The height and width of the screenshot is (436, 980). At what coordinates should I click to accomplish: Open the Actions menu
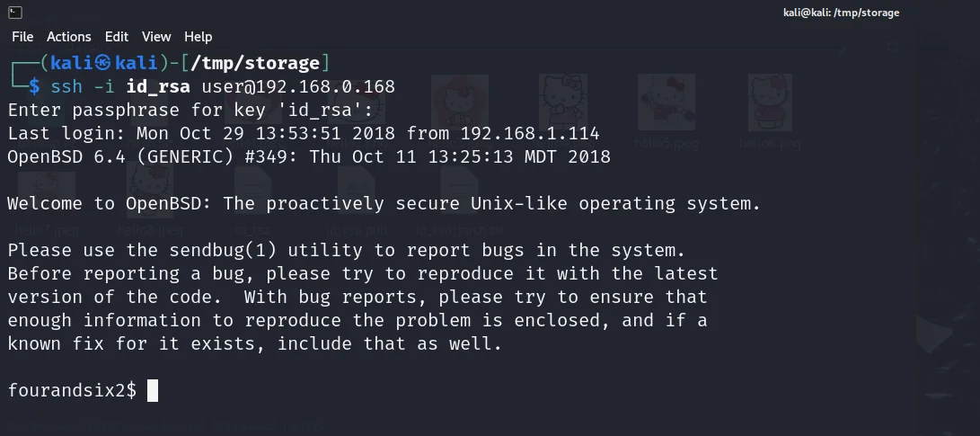[x=69, y=37]
